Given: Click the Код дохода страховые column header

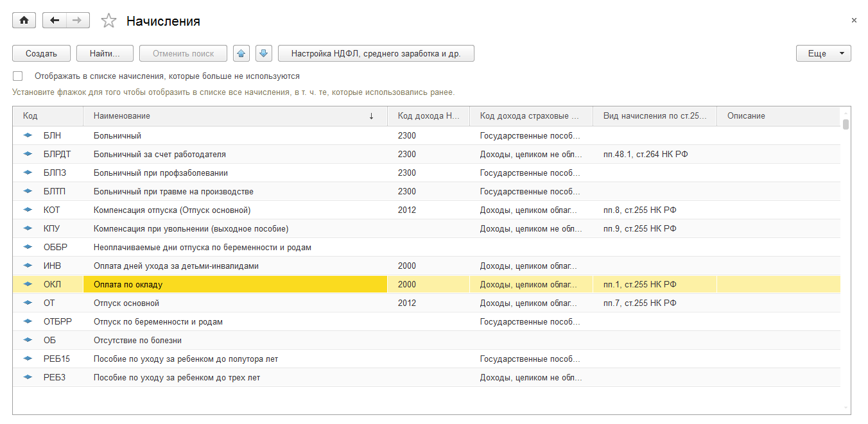Looking at the screenshot, I should coord(530,116).
